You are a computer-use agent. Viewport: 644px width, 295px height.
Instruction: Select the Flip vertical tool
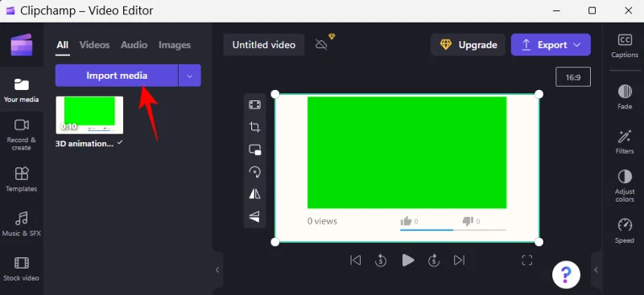tap(254, 216)
